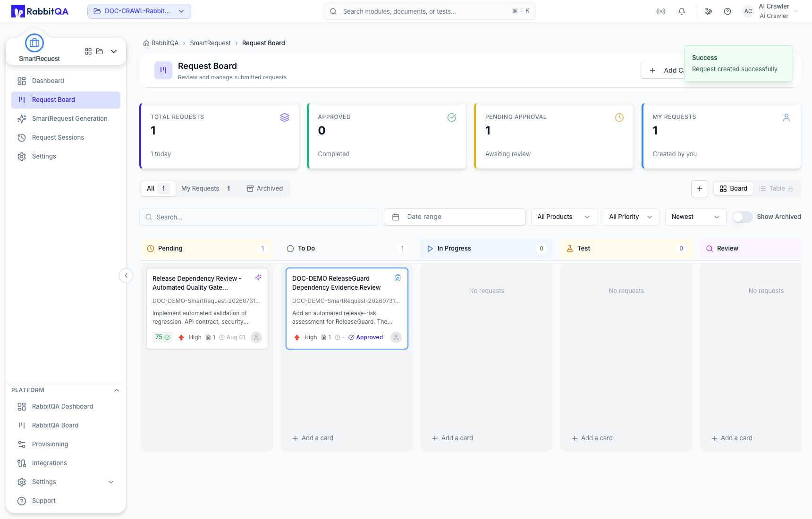Screen dimensions: 812x519
Task: Click Add a card in In Progress column
Action: coord(453,438)
